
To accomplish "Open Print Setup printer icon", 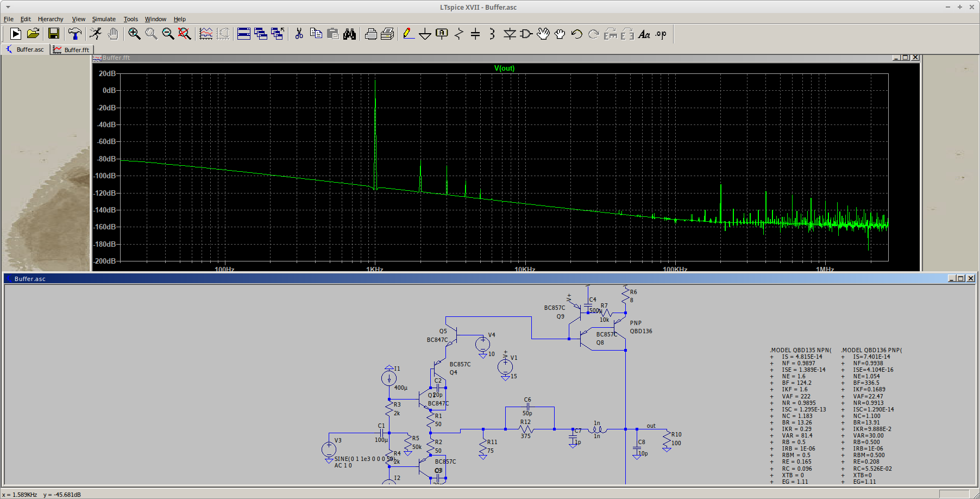I will coord(371,34).
